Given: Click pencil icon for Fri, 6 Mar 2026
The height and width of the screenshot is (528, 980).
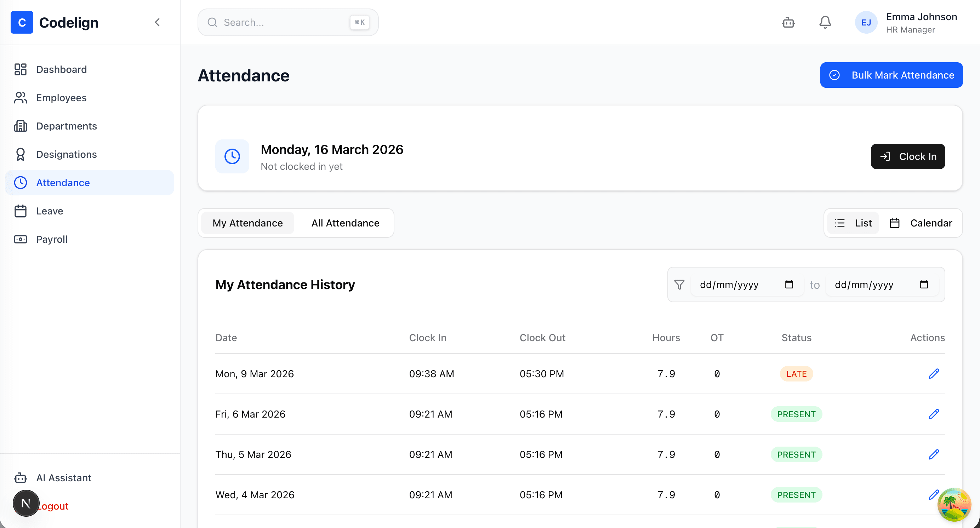Looking at the screenshot, I should click(934, 414).
